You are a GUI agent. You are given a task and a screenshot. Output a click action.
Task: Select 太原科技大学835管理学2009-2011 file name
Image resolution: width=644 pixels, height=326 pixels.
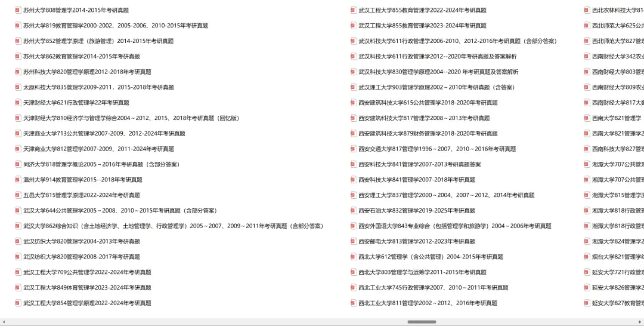tap(98, 87)
